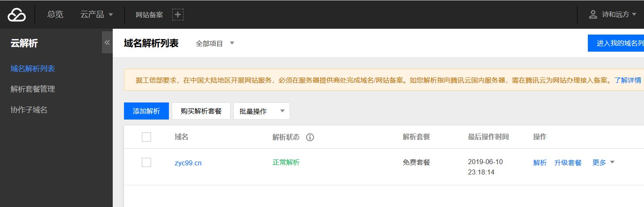Image resolution: width=644 pixels, height=207 pixels.
Task: Click the 正常解析 status text
Action: [286, 162]
